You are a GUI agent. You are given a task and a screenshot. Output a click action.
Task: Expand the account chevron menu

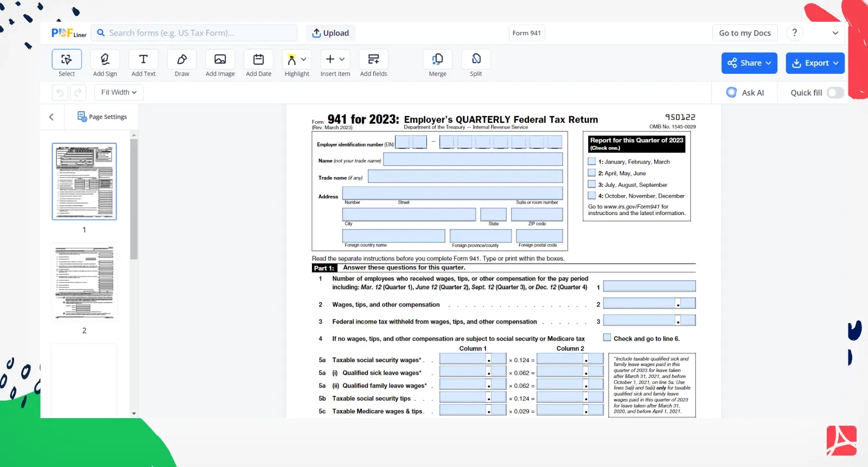[x=835, y=33]
